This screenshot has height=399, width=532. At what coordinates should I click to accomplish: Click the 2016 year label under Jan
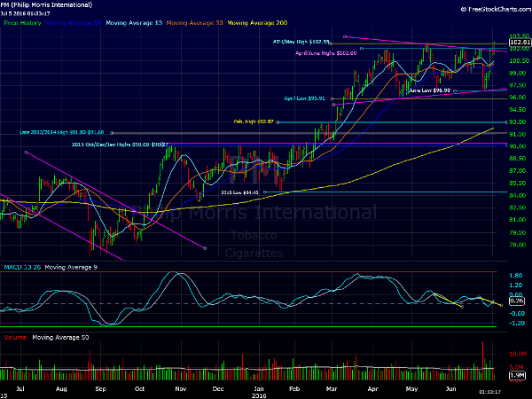[x=259, y=395]
